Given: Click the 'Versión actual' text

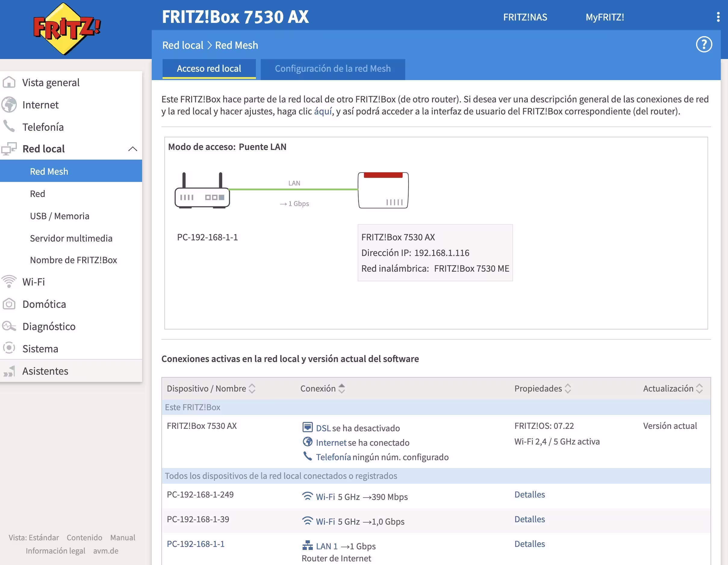Looking at the screenshot, I should coord(670,426).
